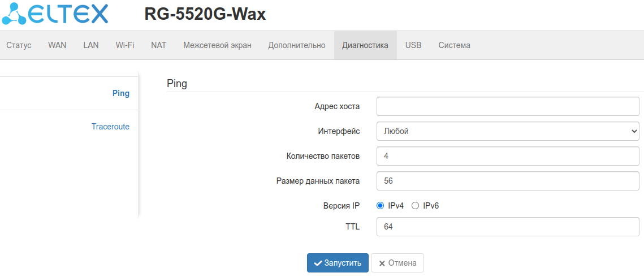Select the IPv6 radio button
The image size is (644, 277).
[x=415, y=206]
